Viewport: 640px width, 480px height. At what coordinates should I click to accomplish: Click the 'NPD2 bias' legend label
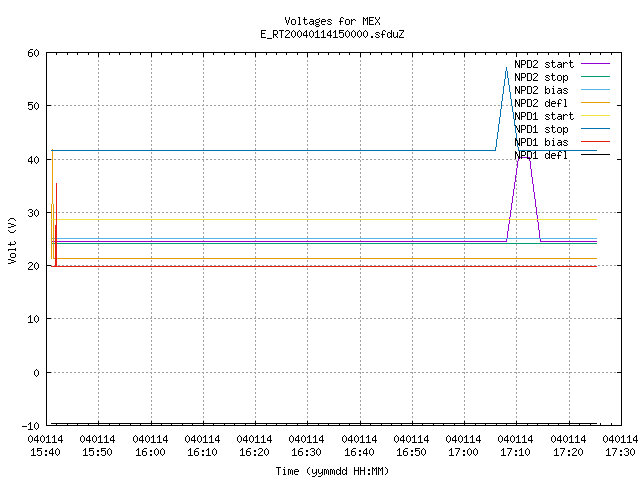[541, 90]
